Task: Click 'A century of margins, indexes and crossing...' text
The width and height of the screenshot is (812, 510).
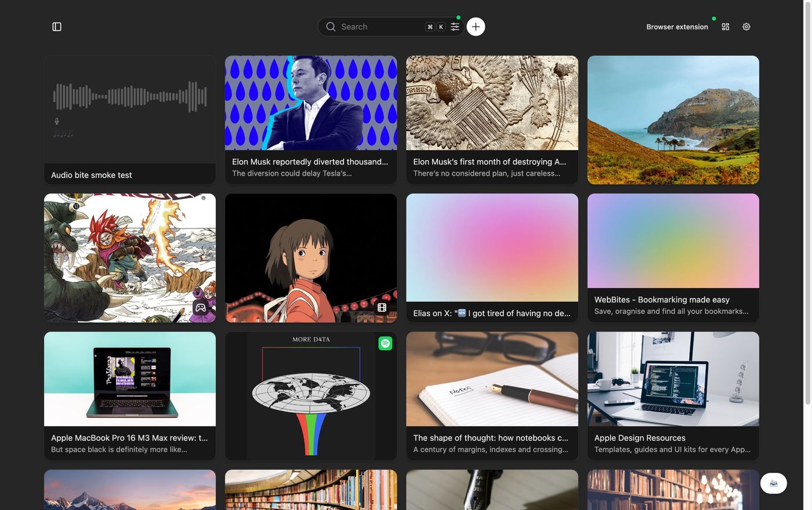Action: click(491, 449)
